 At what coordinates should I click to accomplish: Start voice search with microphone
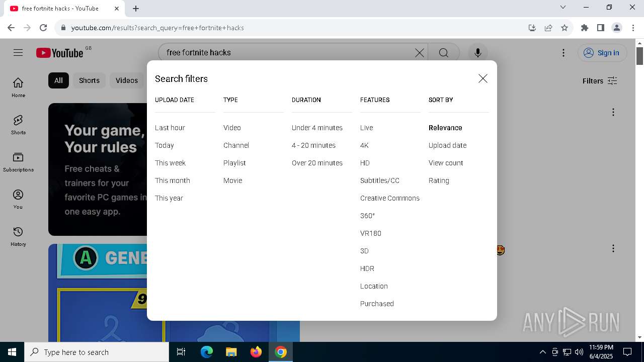tap(477, 53)
